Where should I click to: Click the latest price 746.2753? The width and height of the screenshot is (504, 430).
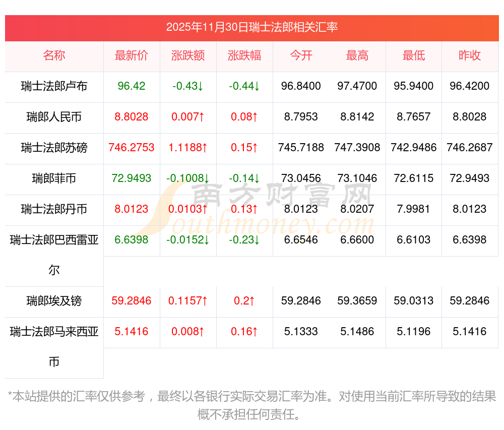(132, 148)
